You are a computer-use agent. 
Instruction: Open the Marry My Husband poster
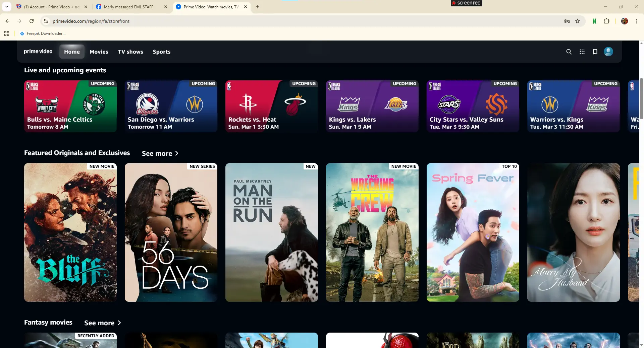coord(574,232)
